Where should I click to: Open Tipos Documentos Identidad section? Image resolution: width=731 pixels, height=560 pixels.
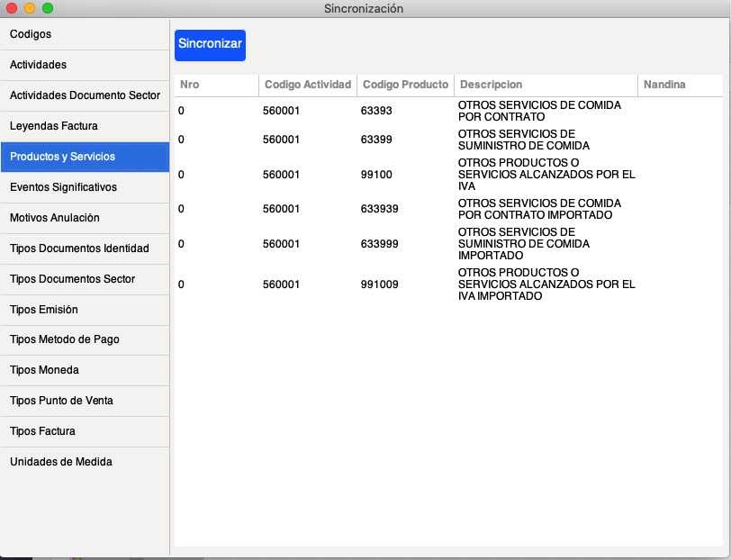pyautogui.click(x=85, y=248)
